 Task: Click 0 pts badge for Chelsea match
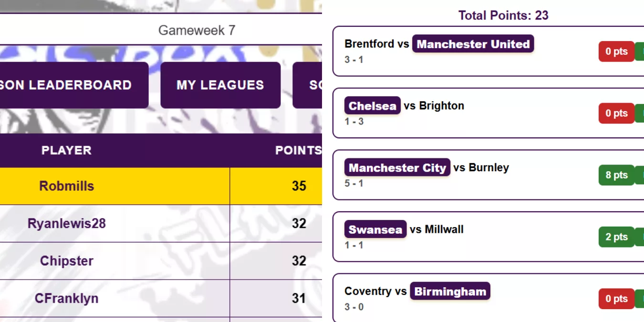616,114
